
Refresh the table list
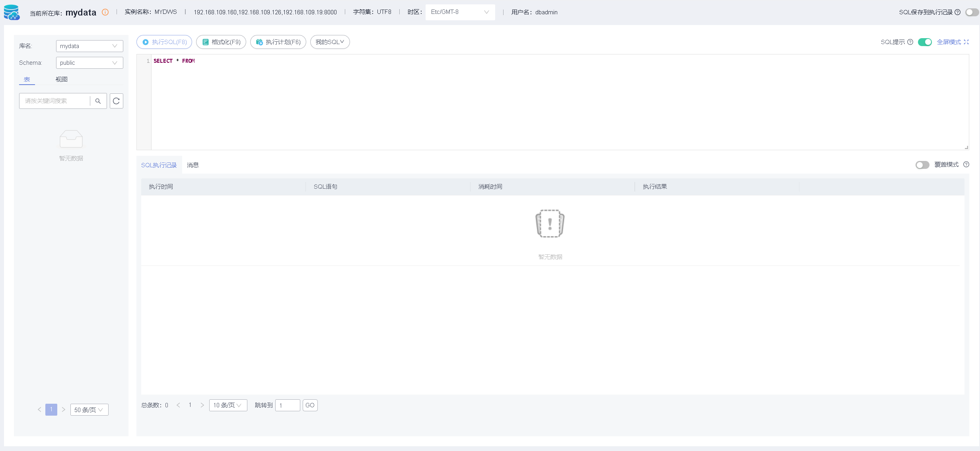coord(116,101)
